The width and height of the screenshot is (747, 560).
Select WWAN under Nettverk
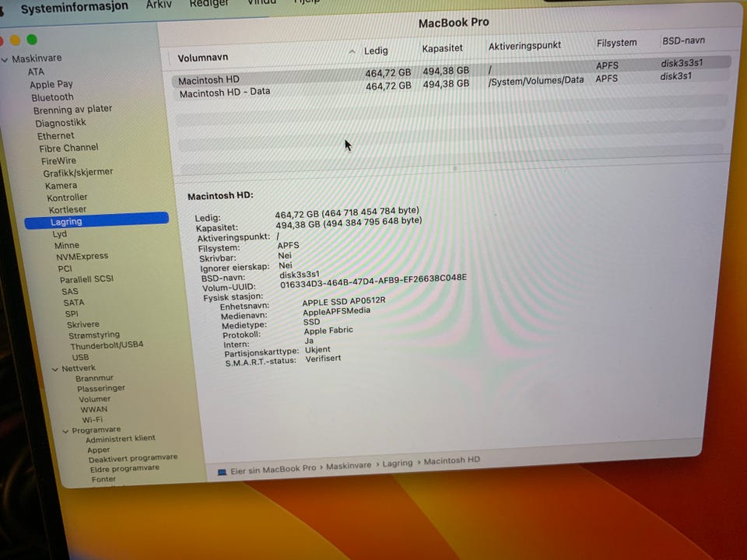coord(94,410)
